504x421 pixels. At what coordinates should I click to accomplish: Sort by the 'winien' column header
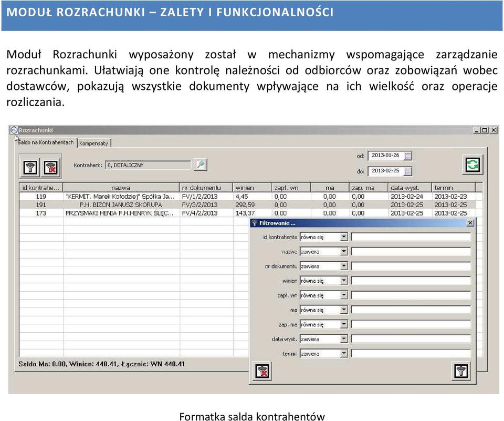coord(253,188)
